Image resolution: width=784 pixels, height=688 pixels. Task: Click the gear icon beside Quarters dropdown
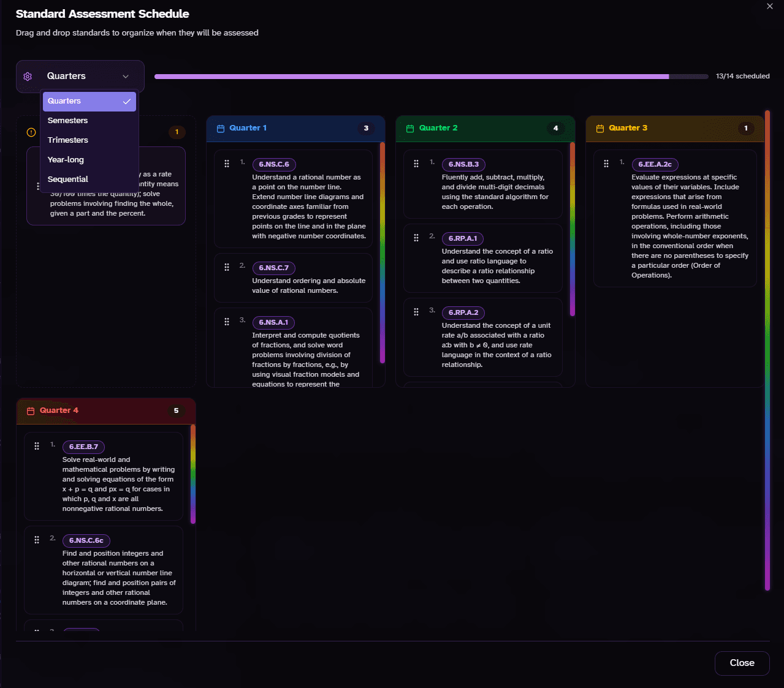pos(28,77)
